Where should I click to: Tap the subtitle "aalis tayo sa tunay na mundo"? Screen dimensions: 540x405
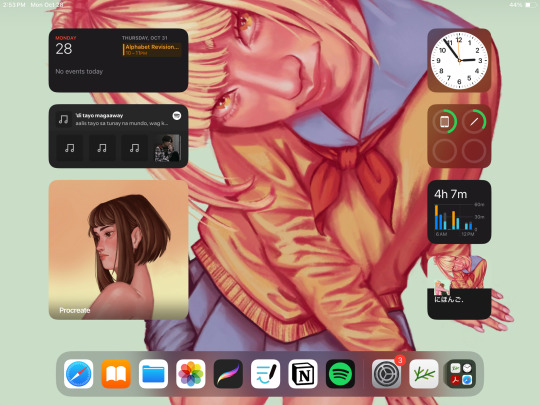122,123
